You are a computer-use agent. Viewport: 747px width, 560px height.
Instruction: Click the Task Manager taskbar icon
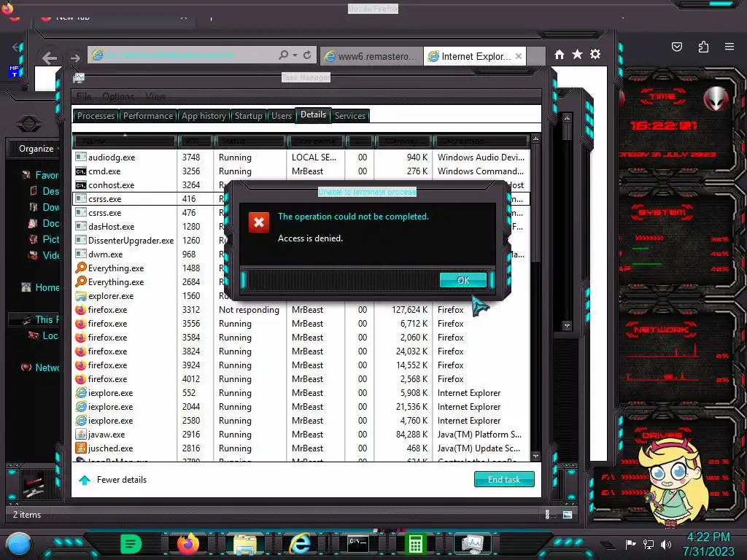(x=473, y=544)
